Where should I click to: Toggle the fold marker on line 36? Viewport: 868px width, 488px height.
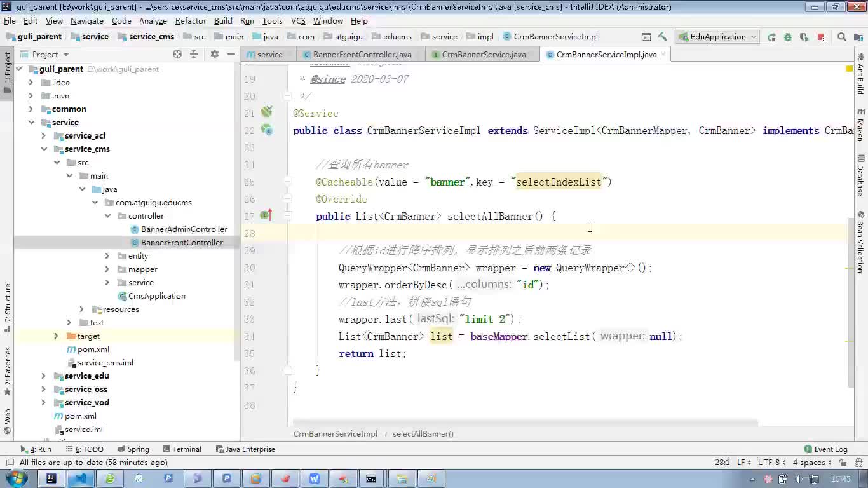click(287, 370)
